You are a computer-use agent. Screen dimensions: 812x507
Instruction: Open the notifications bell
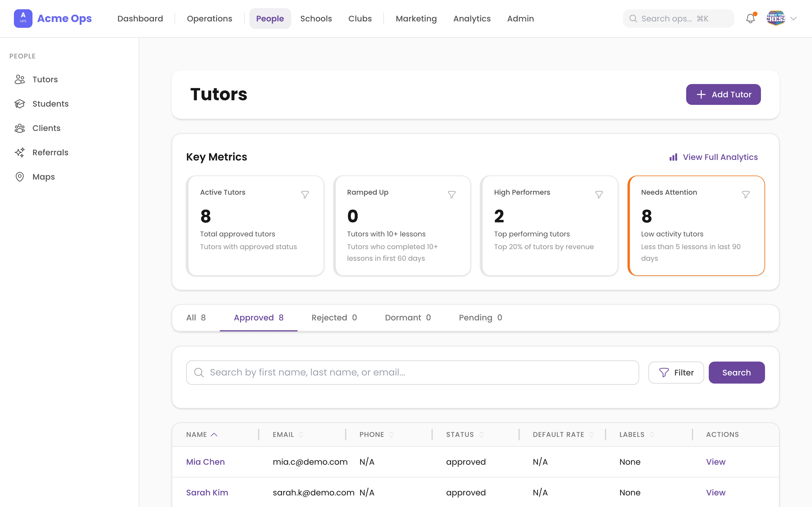click(x=750, y=19)
